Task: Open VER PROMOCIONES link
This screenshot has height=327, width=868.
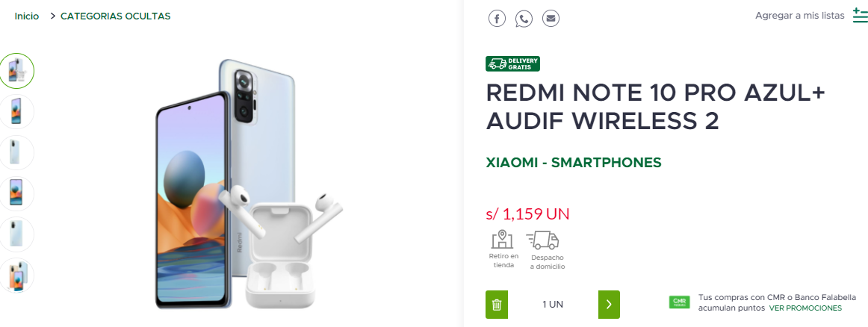Action: (x=805, y=308)
